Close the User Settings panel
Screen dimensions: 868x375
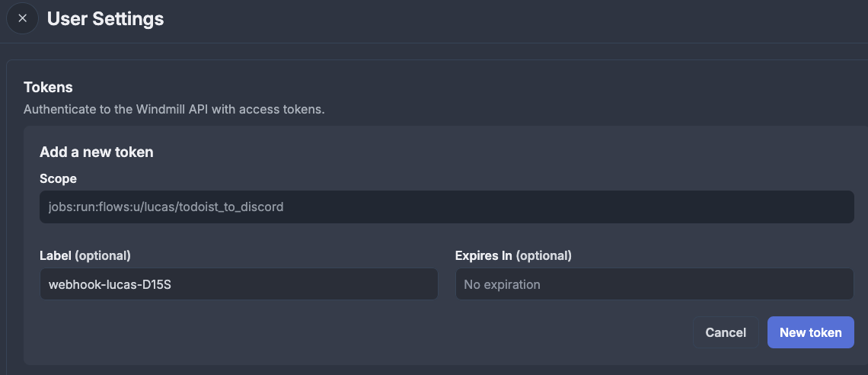click(x=22, y=18)
